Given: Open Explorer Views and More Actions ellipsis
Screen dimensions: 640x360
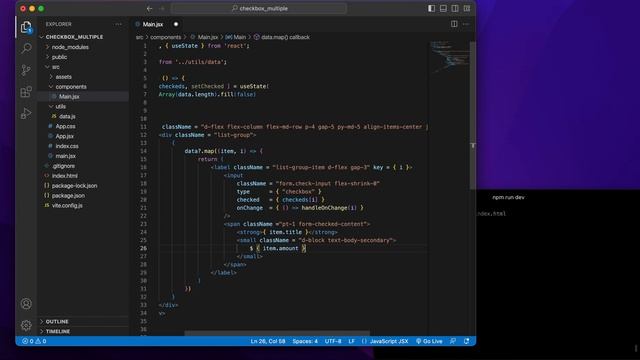Looking at the screenshot, I should click(x=118, y=24).
